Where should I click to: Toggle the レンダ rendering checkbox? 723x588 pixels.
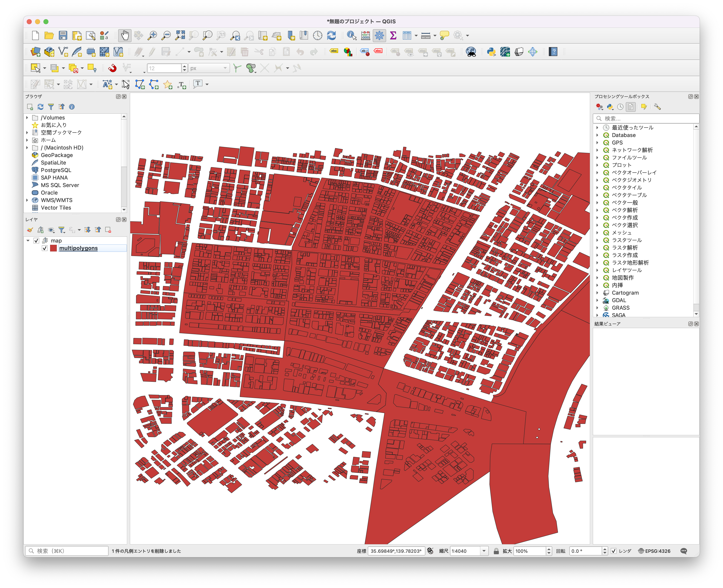pos(613,551)
